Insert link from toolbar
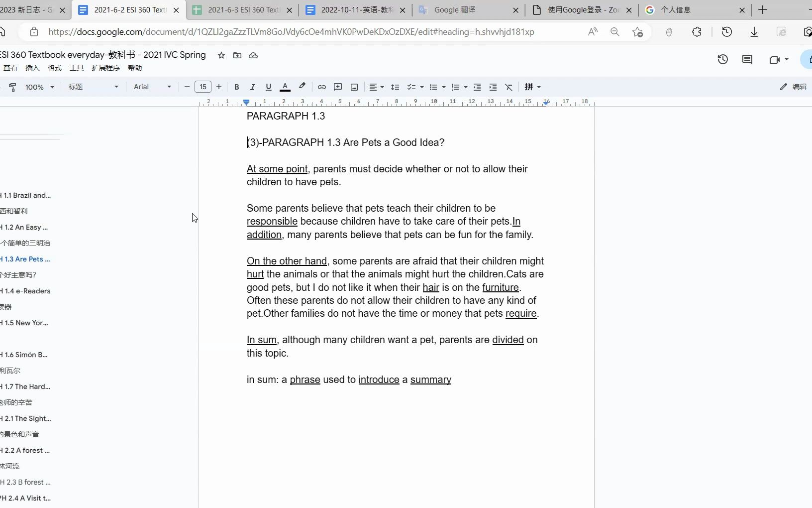The height and width of the screenshot is (508, 812). (322, 87)
